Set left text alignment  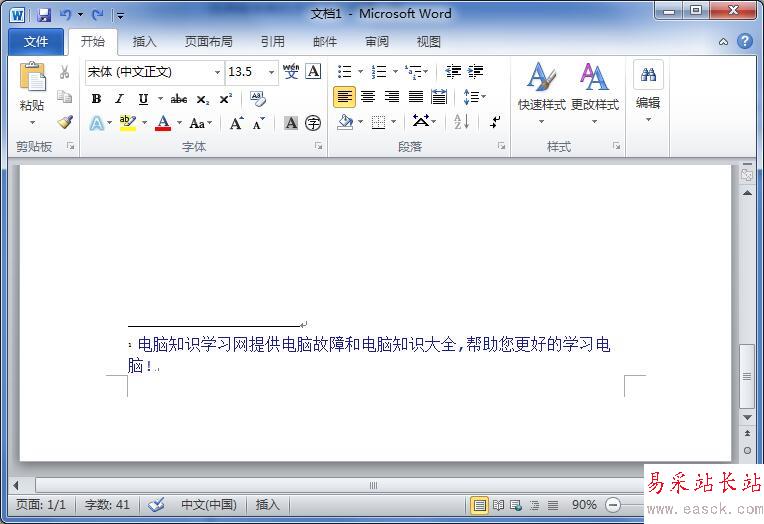click(344, 97)
